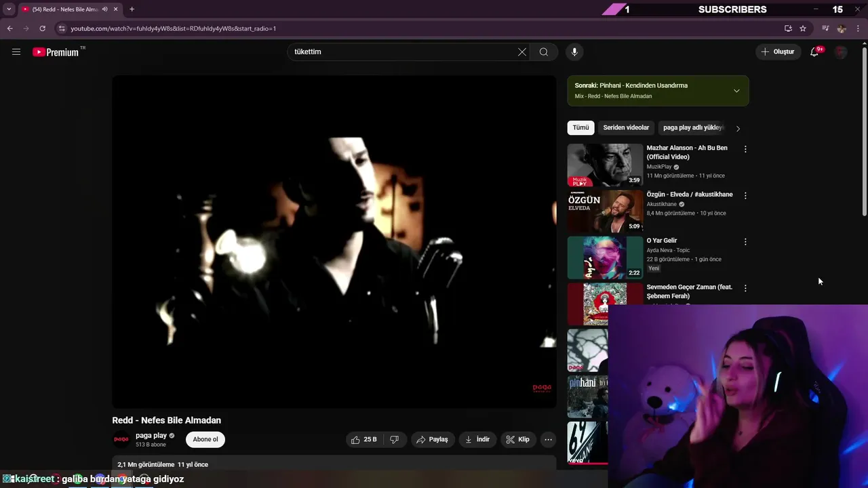Click video title Redd - Nefes Bile Almadan
The width and height of the screenshot is (868, 488).
coord(166,420)
